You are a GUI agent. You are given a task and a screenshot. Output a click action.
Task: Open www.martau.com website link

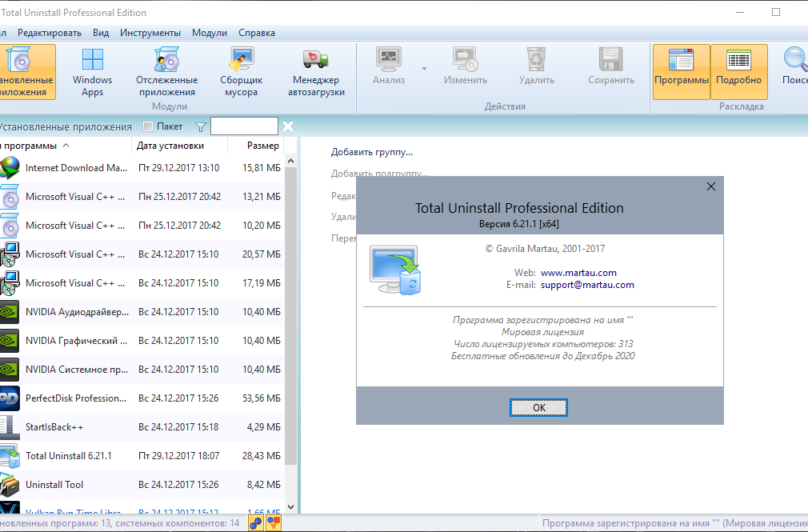coord(578,273)
